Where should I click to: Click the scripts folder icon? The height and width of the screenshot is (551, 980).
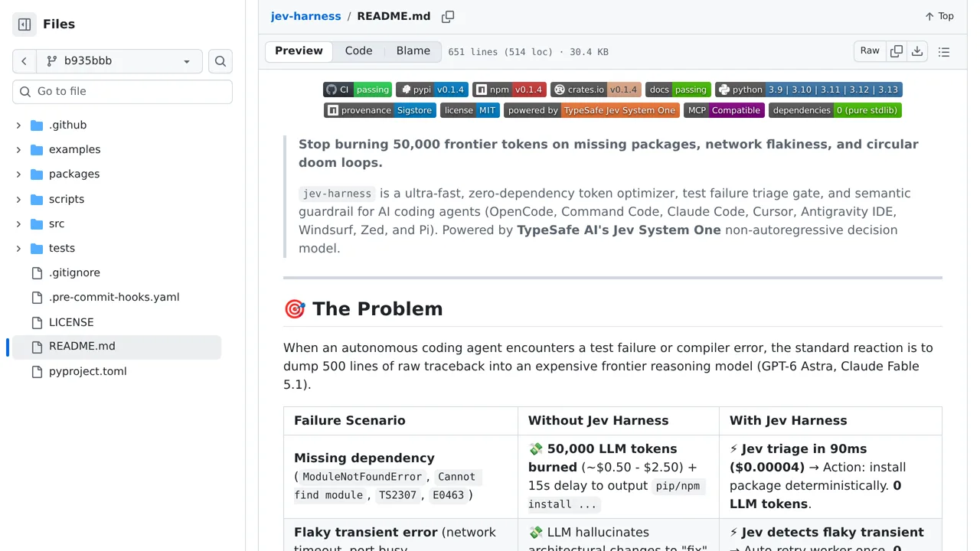37,199
